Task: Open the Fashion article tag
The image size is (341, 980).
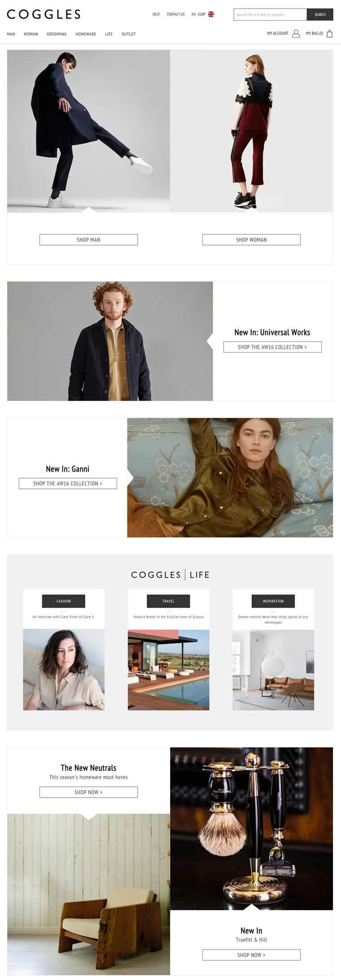Action: coord(64,601)
